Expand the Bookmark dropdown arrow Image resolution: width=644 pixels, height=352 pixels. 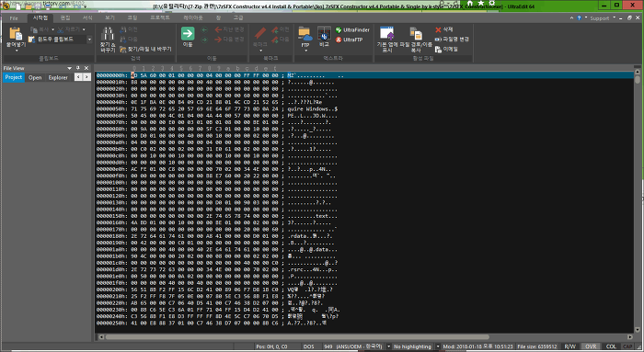click(x=260, y=51)
